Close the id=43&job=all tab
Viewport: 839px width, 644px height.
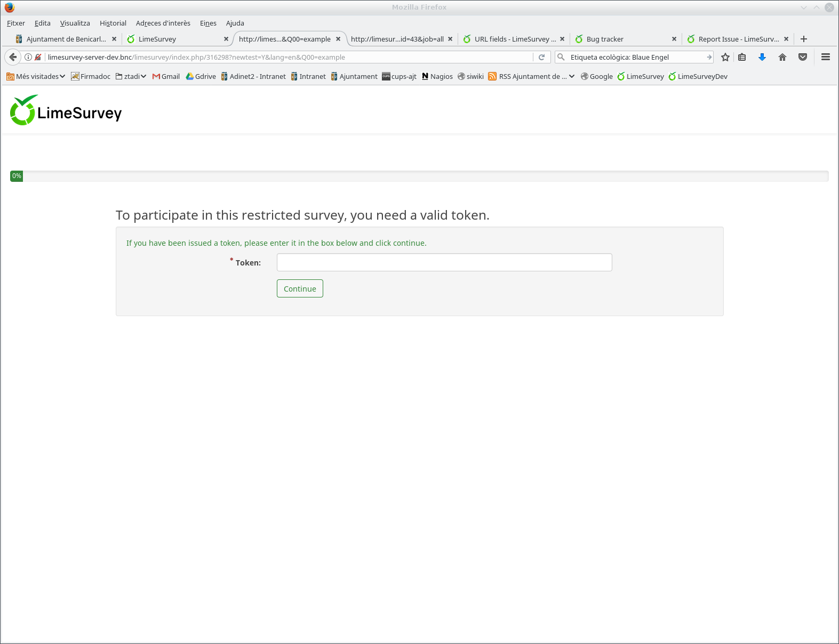click(x=450, y=39)
